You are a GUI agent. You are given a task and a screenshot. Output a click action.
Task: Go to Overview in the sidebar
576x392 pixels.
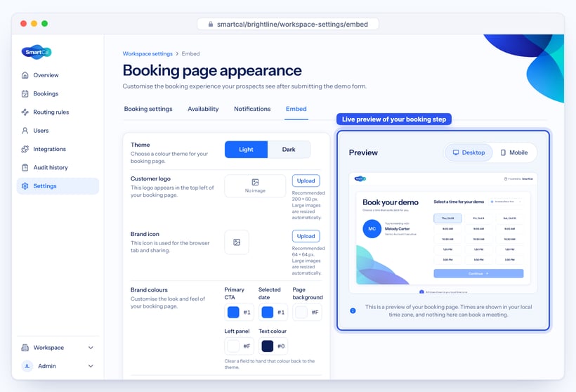click(58, 75)
